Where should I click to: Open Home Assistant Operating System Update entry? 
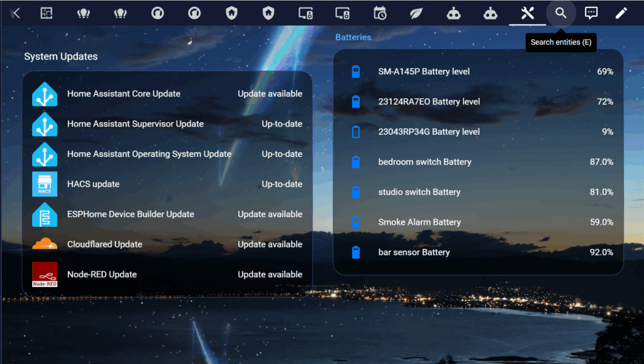click(149, 154)
